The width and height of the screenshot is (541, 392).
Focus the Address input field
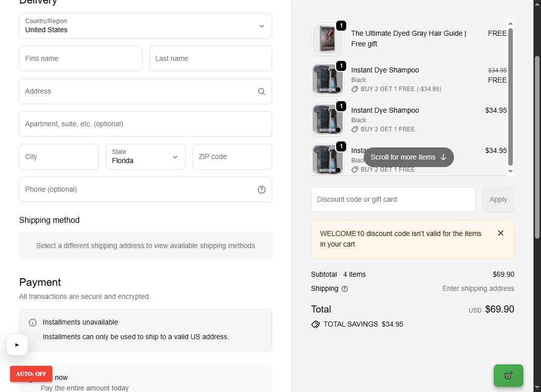145,92
